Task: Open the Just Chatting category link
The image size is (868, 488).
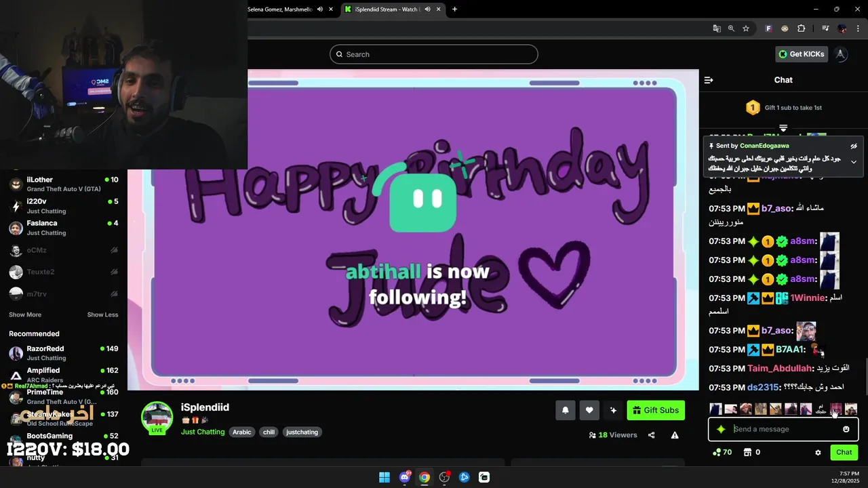Action: tap(203, 432)
